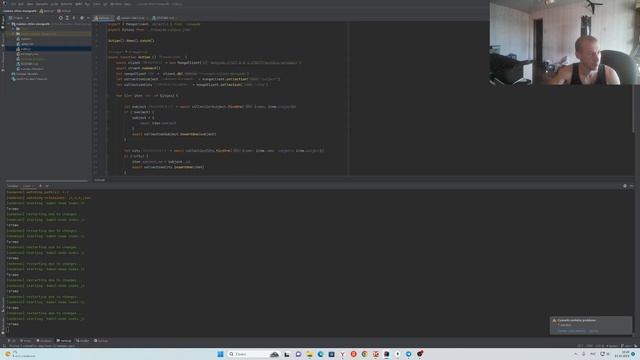The image size is (640, 360).
Task: Open terminal sessions dropdown arrow
Action: 47,186
